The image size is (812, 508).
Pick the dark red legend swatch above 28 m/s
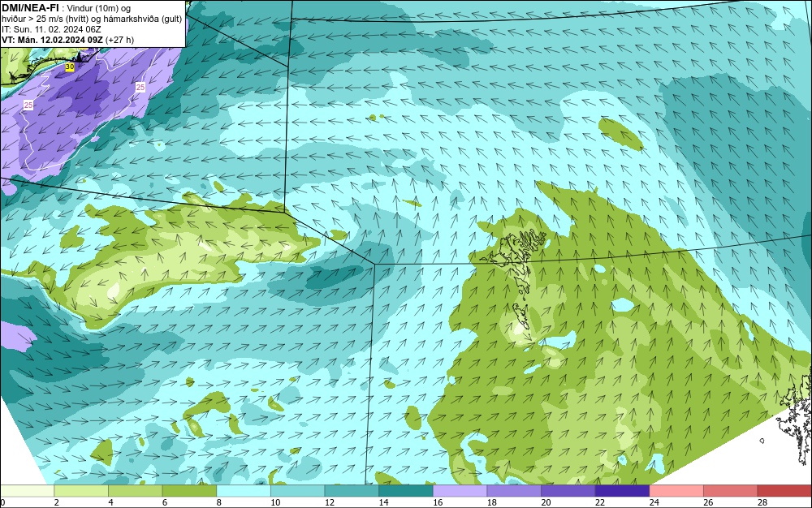coord(784,491)
